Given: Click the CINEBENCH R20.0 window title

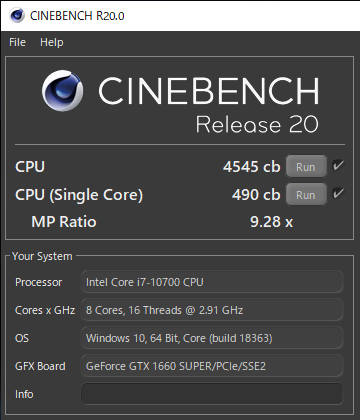Looking at the screenshot, I should coord(77,16).
